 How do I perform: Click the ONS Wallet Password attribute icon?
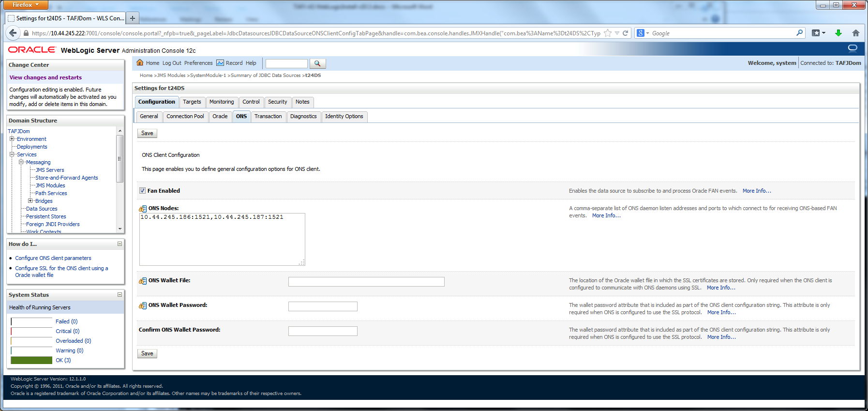coord(143,305)
